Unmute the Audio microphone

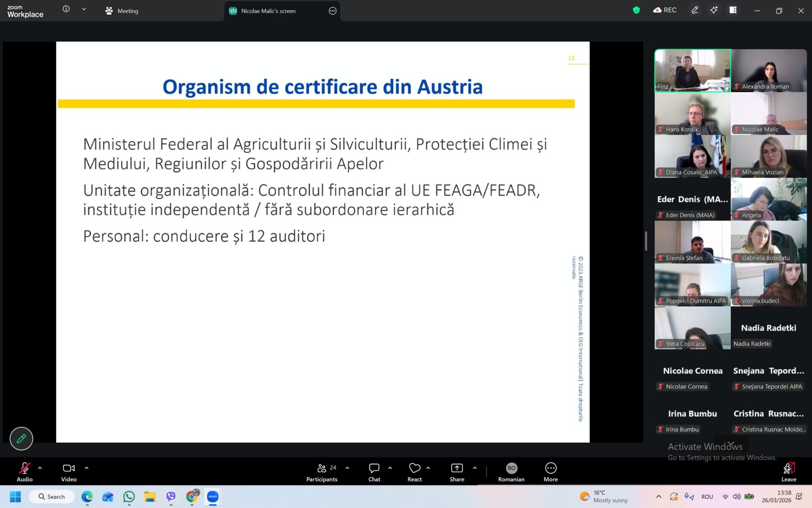click(25, 472)
